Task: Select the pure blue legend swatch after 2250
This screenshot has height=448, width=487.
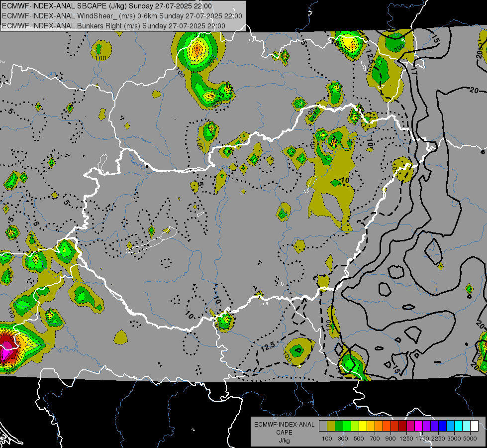Action: (442, 426)
